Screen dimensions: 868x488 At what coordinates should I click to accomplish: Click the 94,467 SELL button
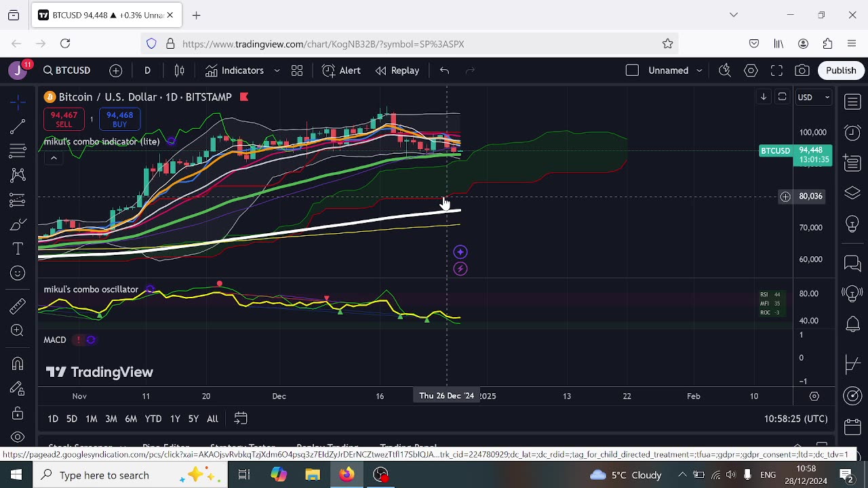coord(64,120)
